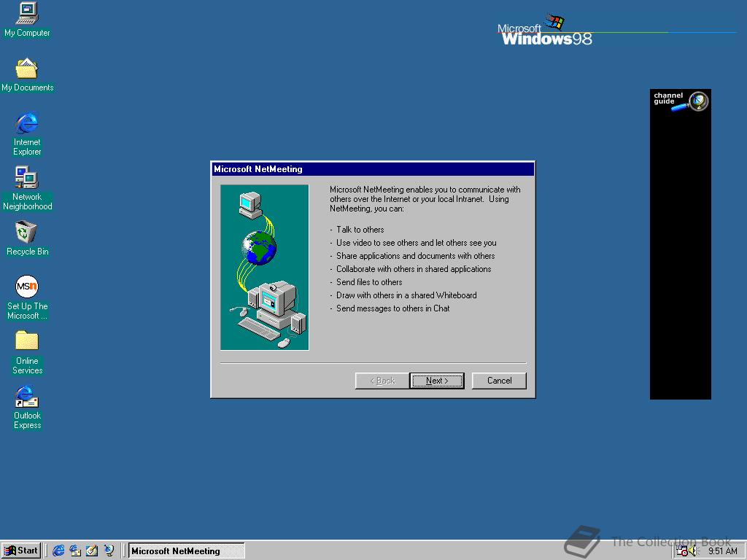Click the volume speaker tray icon
This screenshot has height=560, width=747.
pyautogui.click(x=693, y=551)
